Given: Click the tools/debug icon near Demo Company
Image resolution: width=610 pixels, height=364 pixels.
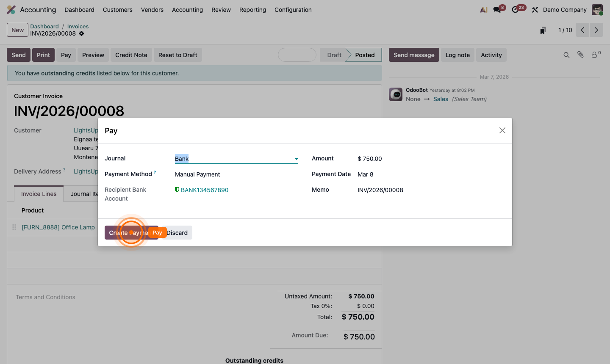Looking at the screenshot, I should click(535, 9).
